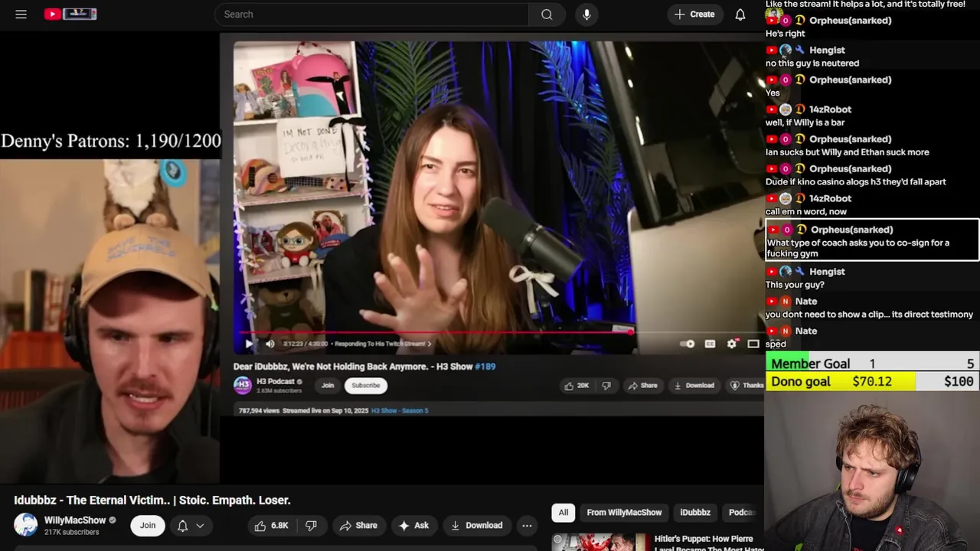This screenshot has height=551, width=980.
Task: Open the notifications bell in top bar
Action: [740, 15]
